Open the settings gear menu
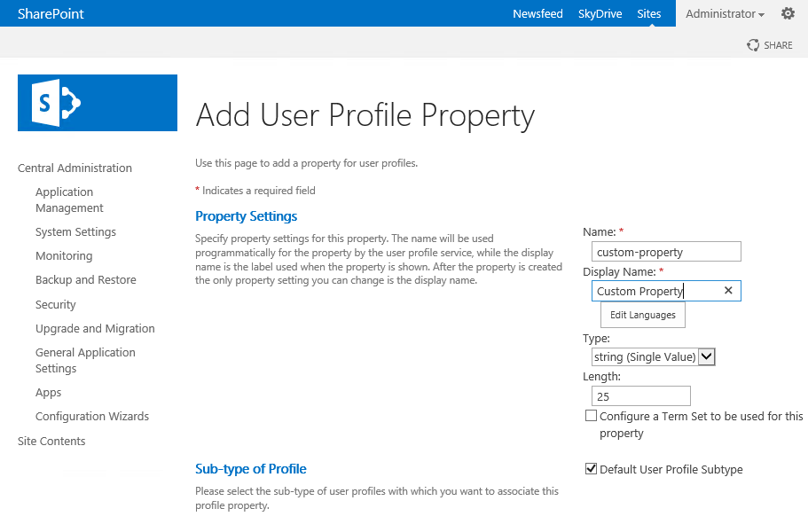The width and height of the screenshot is (808, 532). tap(788, 13)
